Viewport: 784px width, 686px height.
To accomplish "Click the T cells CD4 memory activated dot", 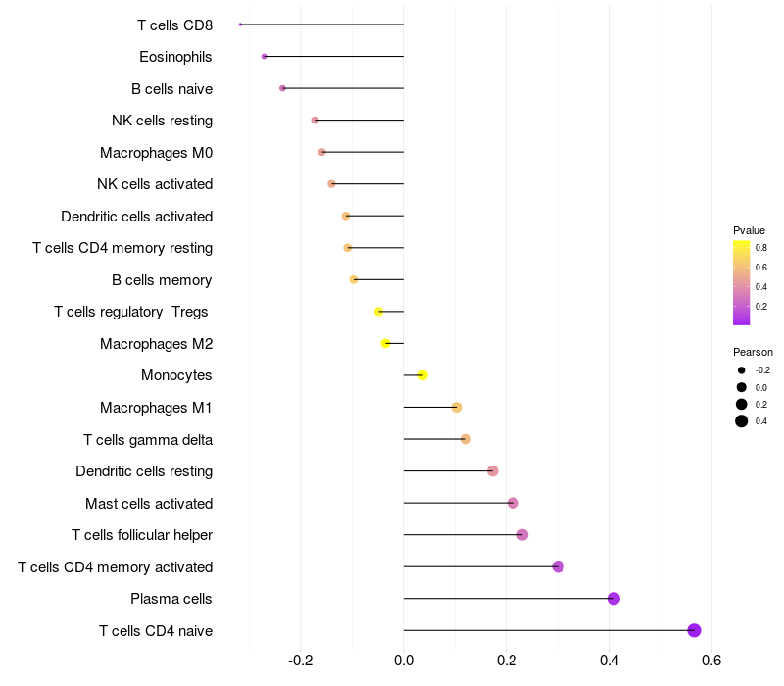I will [x=558, y=566].
